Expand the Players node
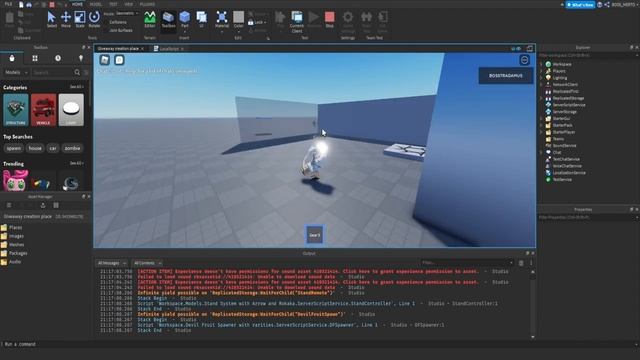 pyautogui.click(x=542, y=71)
